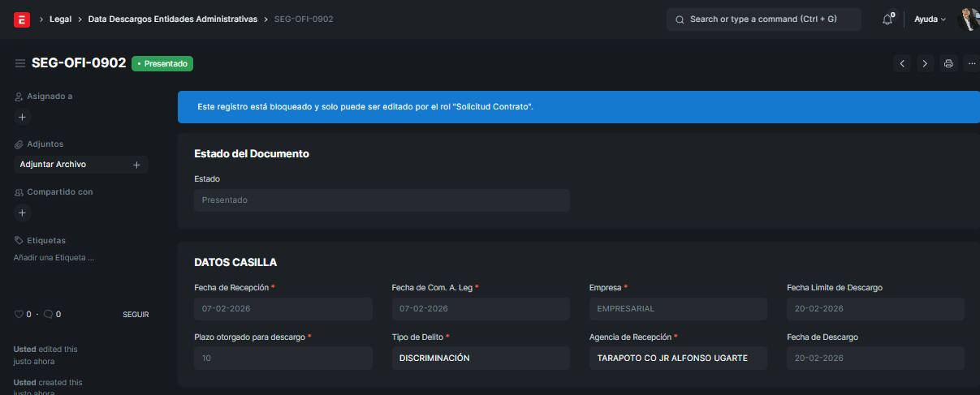Click SEGUIR to follow document
Viewport: 980px width, 395px height.
point(136,315)
